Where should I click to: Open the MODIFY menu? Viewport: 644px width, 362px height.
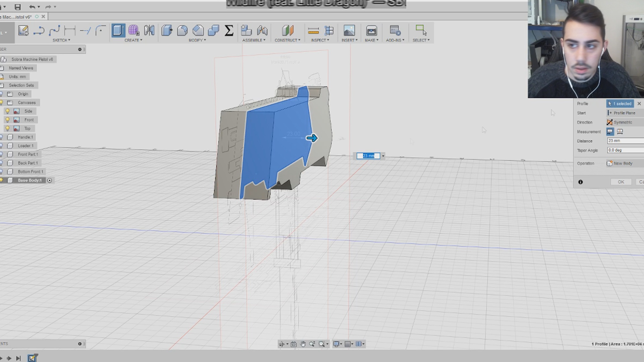197,40
